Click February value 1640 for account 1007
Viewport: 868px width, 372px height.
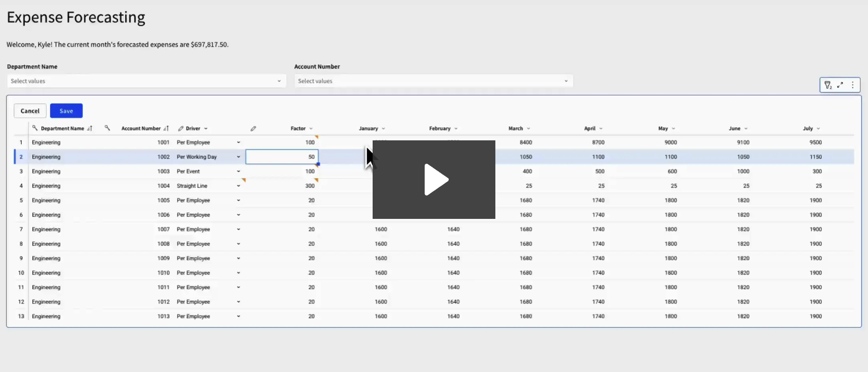coord(454,229)
